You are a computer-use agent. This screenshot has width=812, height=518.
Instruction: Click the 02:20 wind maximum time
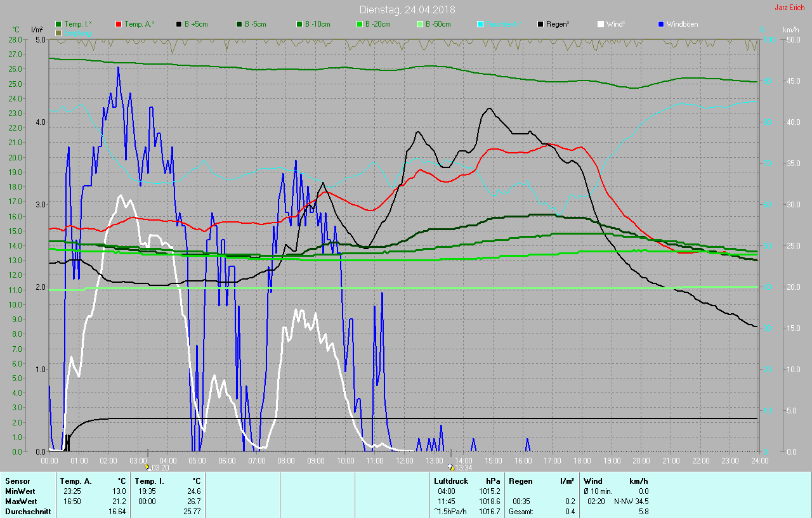tap(596, 502)
